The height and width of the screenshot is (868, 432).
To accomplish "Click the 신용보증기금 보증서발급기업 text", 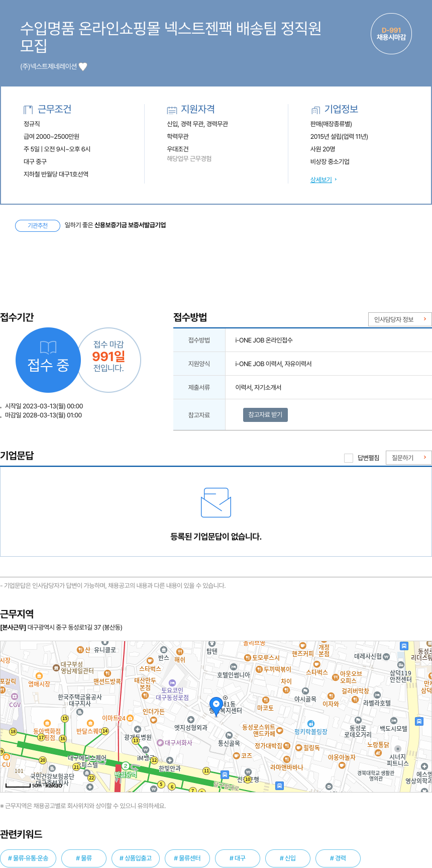I will point(130,225).
